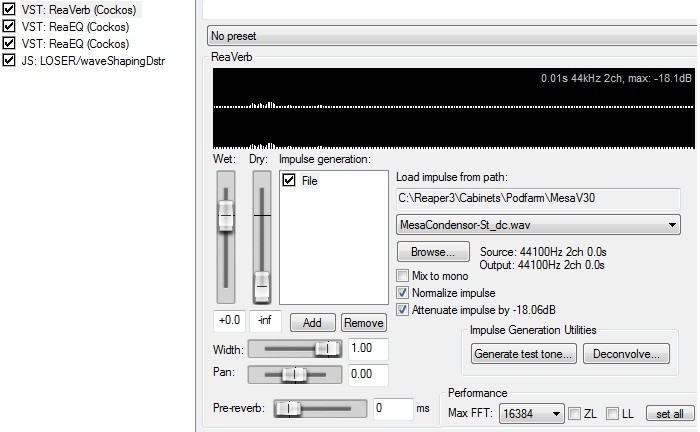This screenshot has height=432, width=700.
Task: Click the Pan slider handle
Action: click(x=294, y=375)
